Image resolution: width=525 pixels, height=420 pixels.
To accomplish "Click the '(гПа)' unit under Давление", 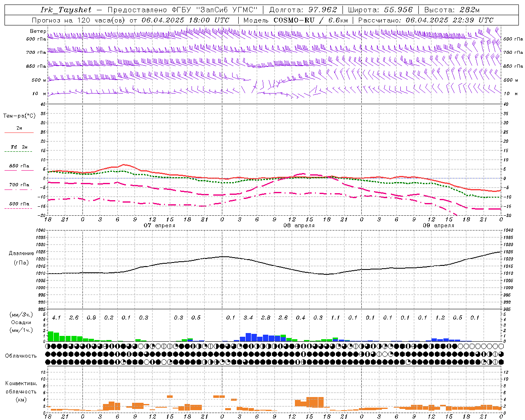I will coord(21,263).
